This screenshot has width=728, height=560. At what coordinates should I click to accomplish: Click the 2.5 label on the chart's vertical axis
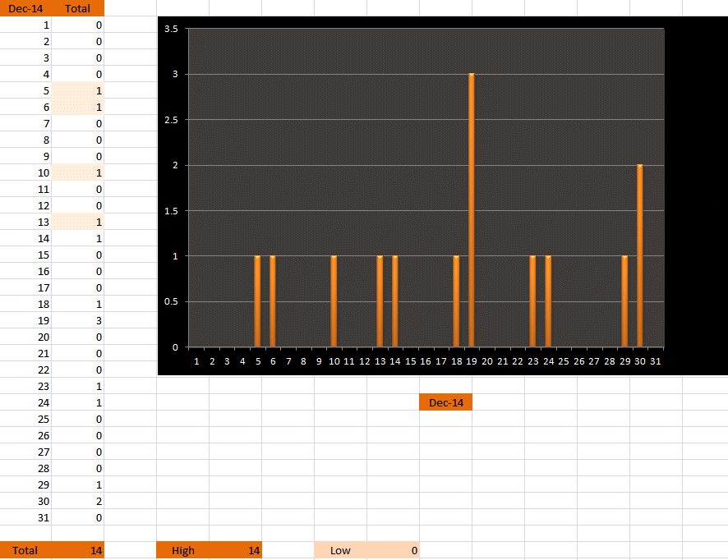click(171, 120)
